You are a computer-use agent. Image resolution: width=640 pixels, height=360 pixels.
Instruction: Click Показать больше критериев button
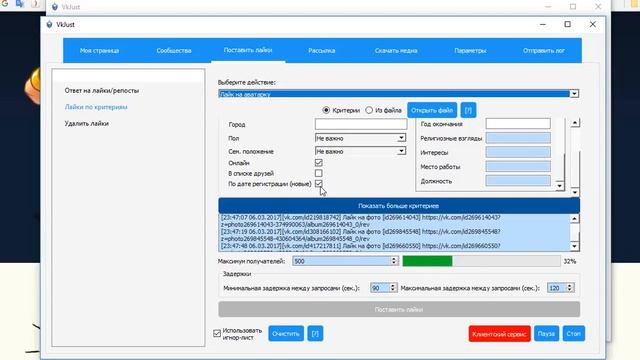tap(399, 206)
